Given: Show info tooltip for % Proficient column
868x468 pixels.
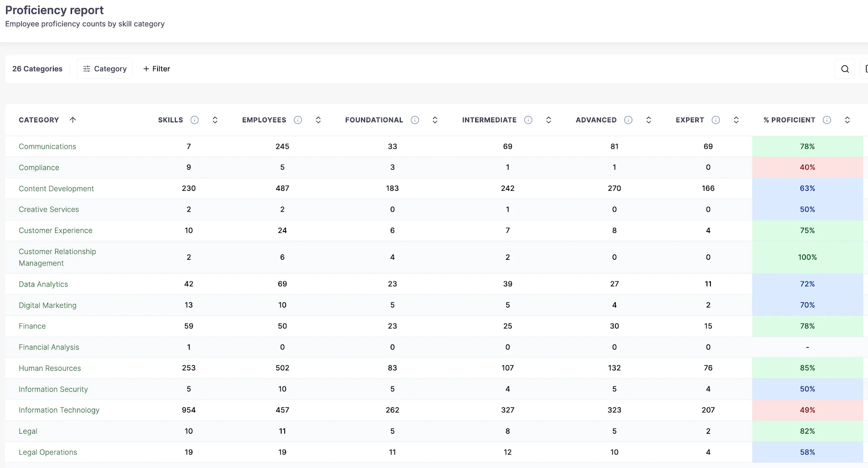Looking at the screenshot, I should (827, 120).
